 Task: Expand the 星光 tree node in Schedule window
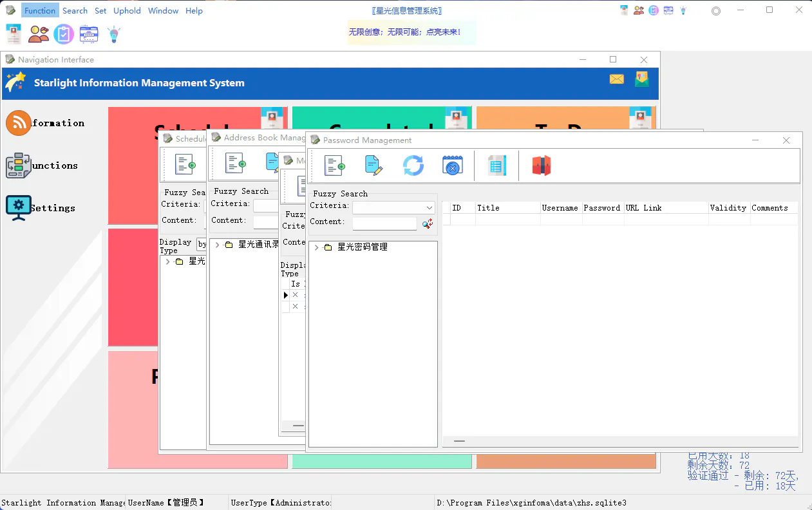tap(168, 261)
